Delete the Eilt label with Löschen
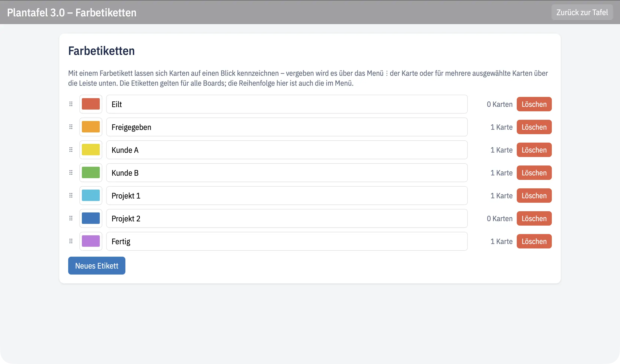Viewport: 620px width, 364px height. (534, 104)
